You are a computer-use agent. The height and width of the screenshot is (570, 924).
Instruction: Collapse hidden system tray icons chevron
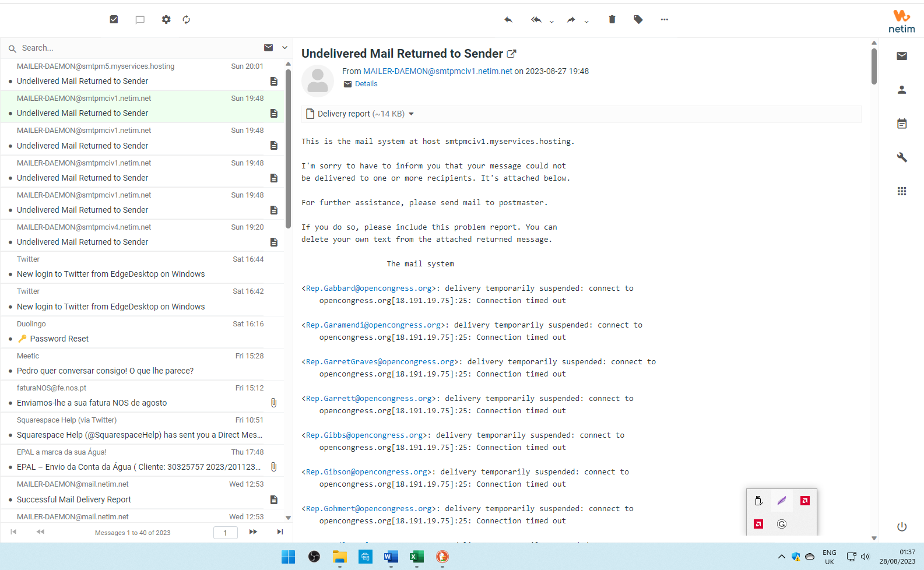[781, 557]
